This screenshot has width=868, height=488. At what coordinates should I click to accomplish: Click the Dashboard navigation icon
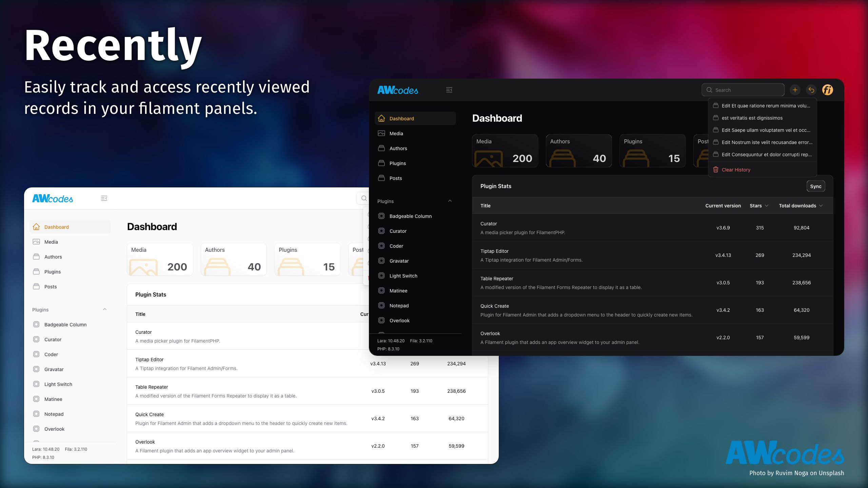pyautogui.click(x=381, y=118)
